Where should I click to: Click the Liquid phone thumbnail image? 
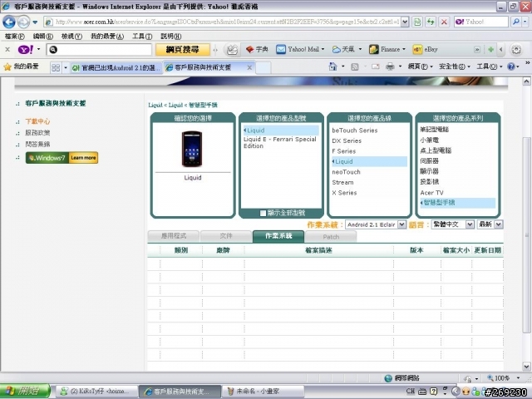coord(192,149)
